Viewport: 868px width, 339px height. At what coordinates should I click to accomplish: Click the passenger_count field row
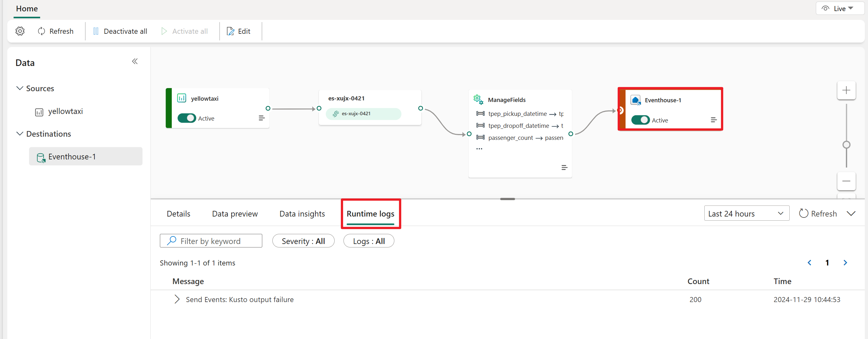(x=520, y=138)
